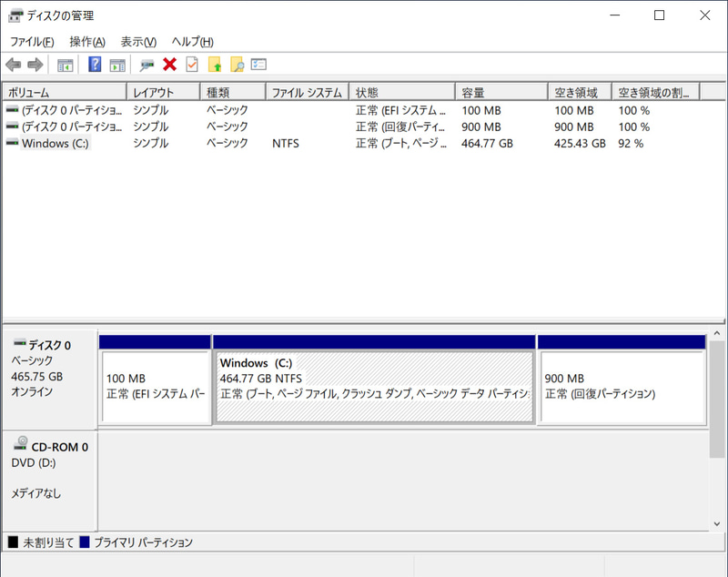Click the blue プライマリ パーティション legend swatch

pyautogui.click(x=85, y=542)
